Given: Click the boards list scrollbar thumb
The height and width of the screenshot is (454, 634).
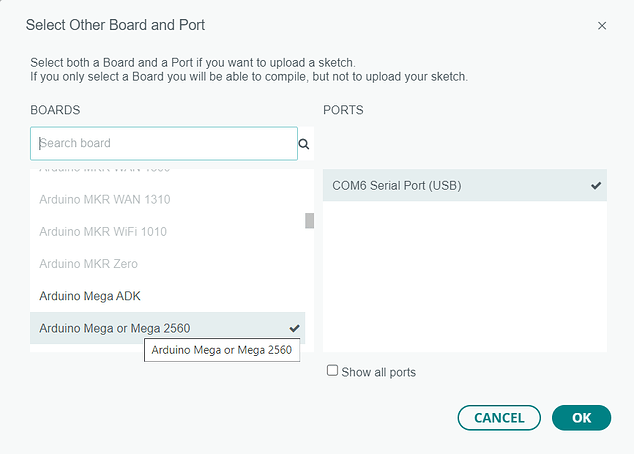Looking at the screenshot, I should click(x=310, y=220).
